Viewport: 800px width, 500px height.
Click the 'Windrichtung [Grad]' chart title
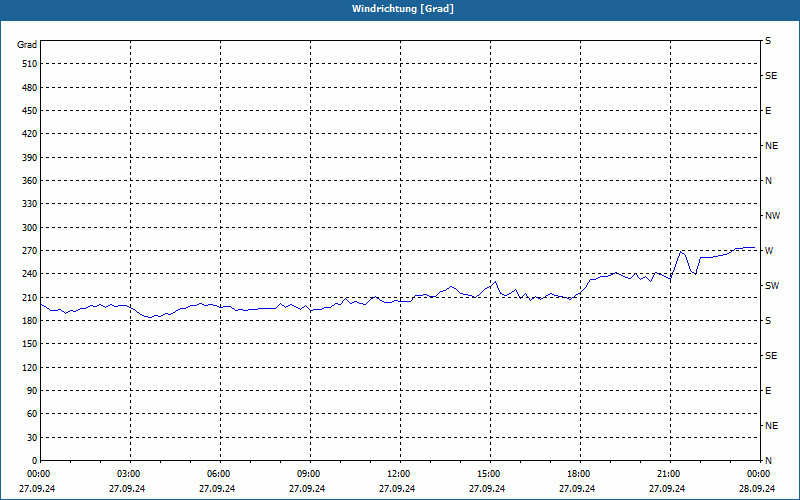pos(403,9)
